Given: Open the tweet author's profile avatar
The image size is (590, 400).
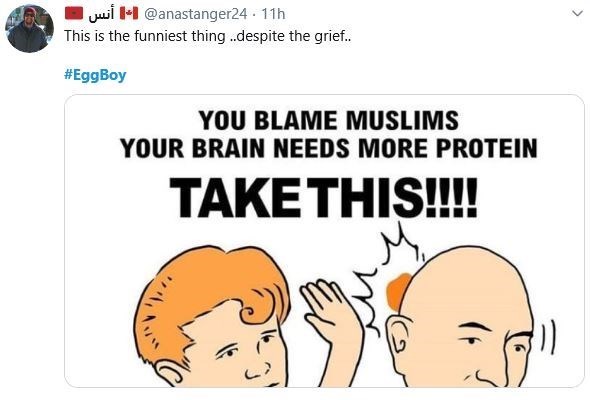Looking at the screenshot, I should coord(30,28).
